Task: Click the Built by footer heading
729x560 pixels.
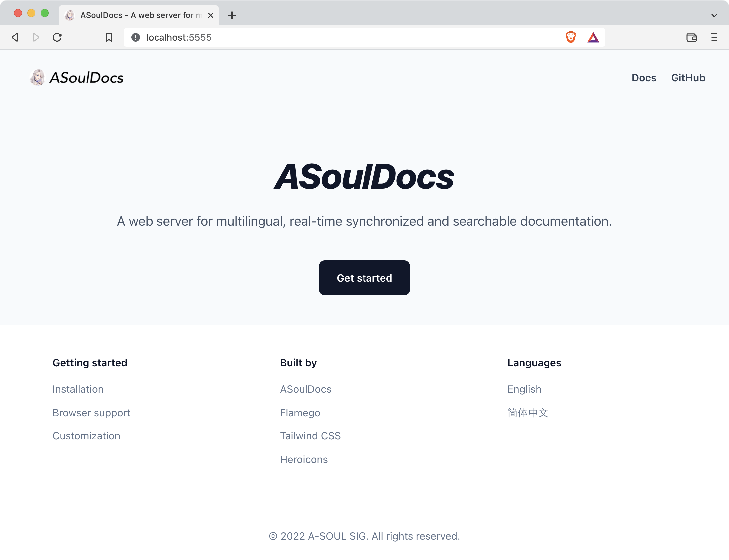Action: pos(298,363)
